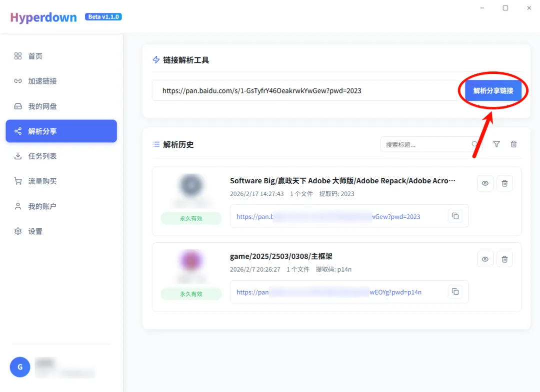
Task: Delete the Software Big Adobe history entry
Action: (504, 183)
